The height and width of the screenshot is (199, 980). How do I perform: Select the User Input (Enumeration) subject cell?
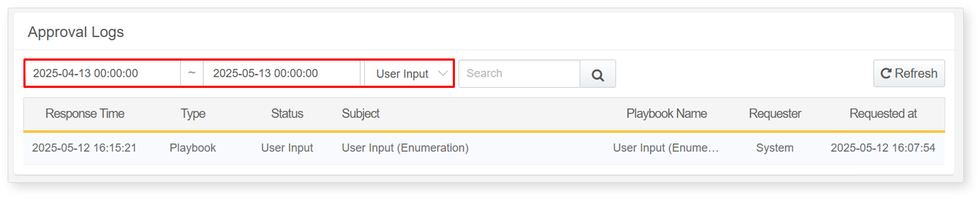pyautogui.click(x=405, y=148)
